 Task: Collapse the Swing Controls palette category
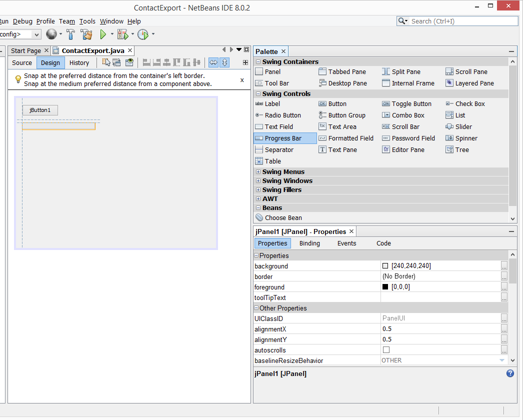pos(258,94)
